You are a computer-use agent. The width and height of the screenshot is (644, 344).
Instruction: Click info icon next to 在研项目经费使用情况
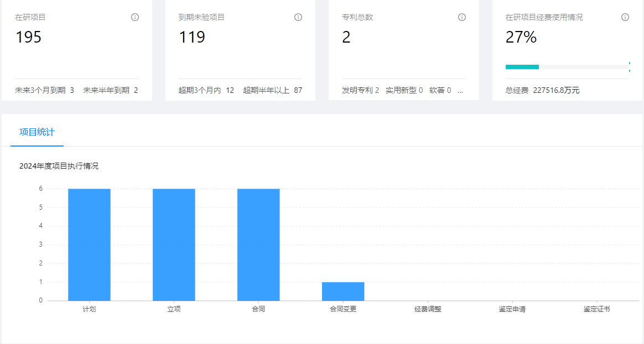(625, 17)
